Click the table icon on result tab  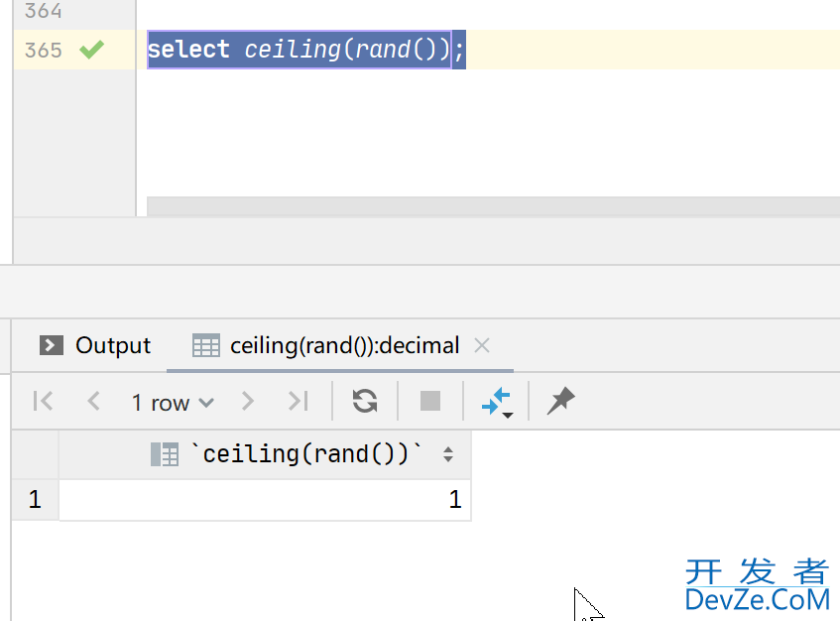pos(206,345)
